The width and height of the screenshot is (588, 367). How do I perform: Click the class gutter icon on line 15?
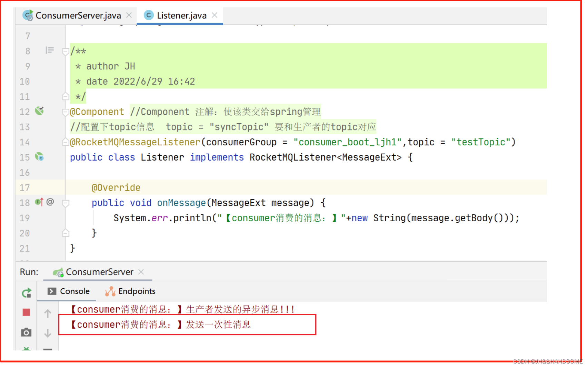click(x=39, y=157)
